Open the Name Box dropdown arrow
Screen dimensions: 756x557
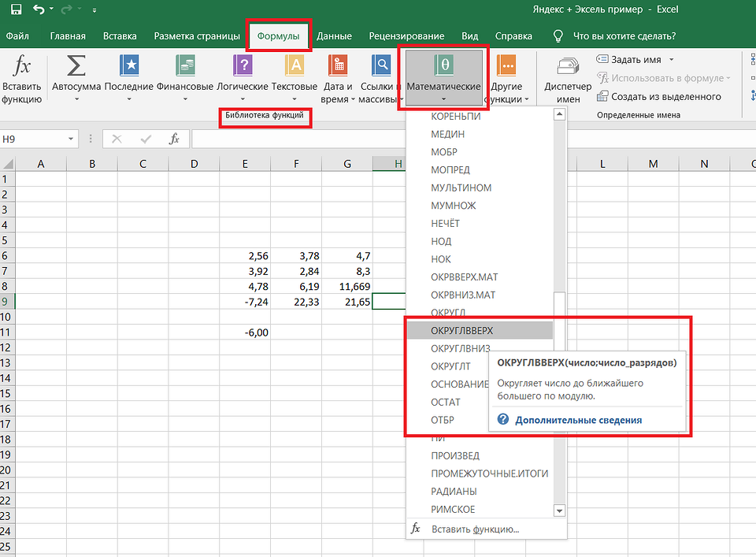pos(71,139)
